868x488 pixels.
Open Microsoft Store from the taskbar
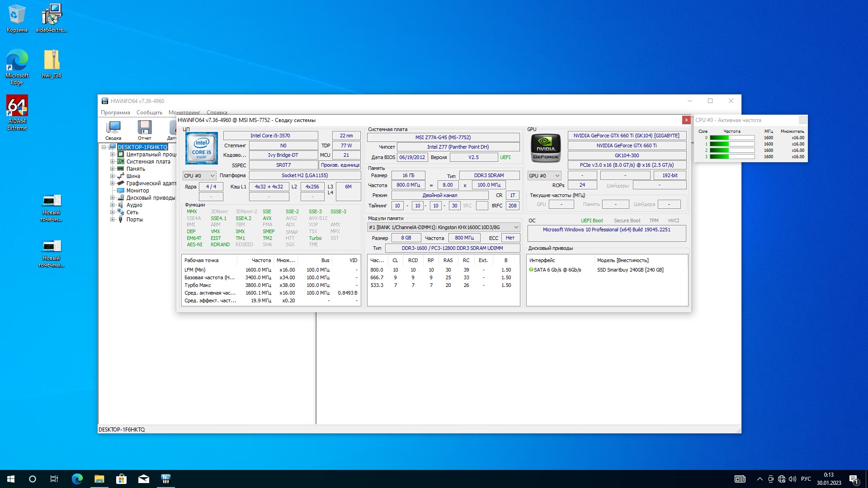tap(121, 479)
